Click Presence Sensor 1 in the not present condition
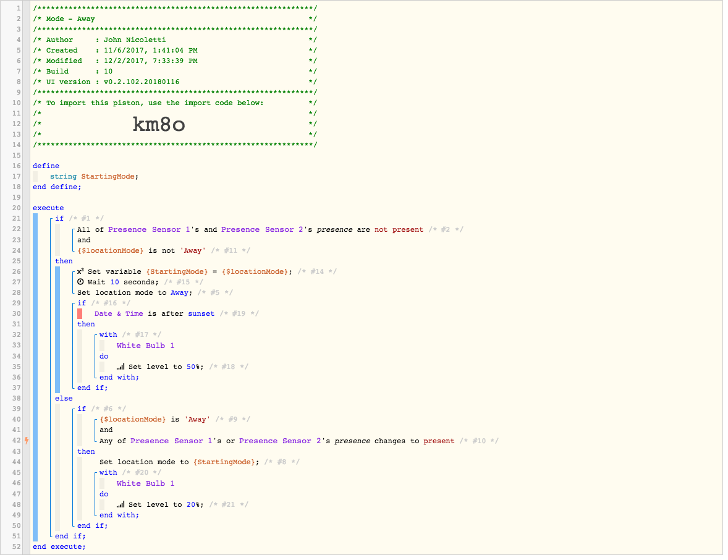Viewport: 728px width, 560px height. (x=150, y=229)
